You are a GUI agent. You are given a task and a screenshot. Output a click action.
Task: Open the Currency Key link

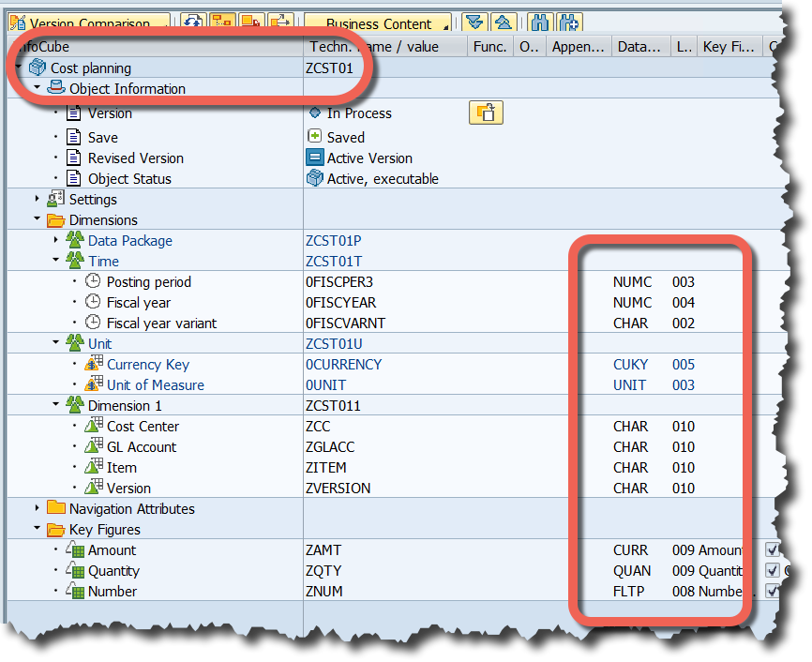point(148,364)
